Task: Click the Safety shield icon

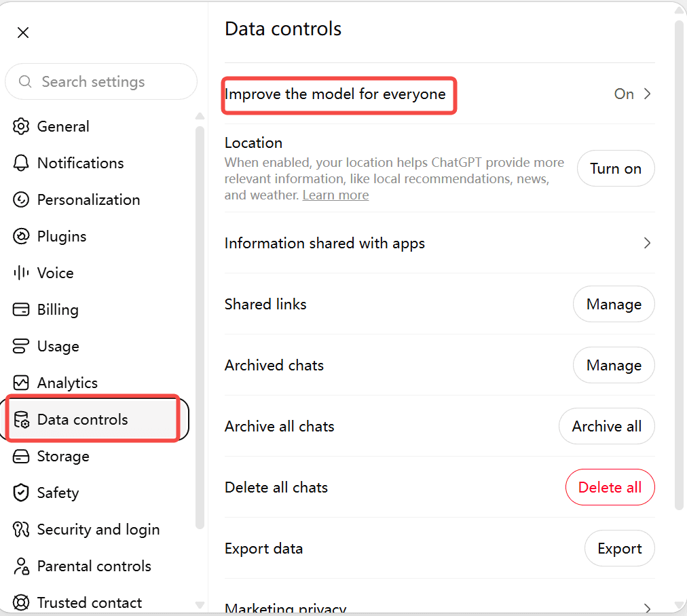Action: click(x=21, y=493)
